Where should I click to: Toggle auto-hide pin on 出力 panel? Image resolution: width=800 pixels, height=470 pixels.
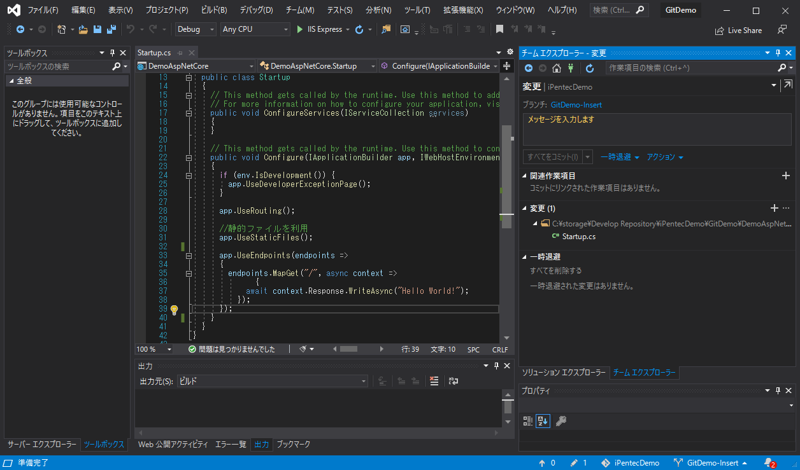pos(496,365)
